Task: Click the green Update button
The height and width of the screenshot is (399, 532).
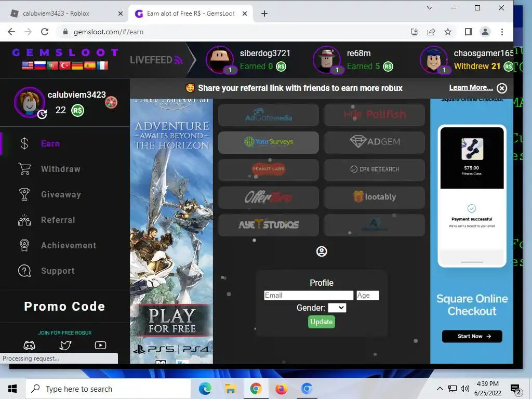Action: (x=321, y=322)
